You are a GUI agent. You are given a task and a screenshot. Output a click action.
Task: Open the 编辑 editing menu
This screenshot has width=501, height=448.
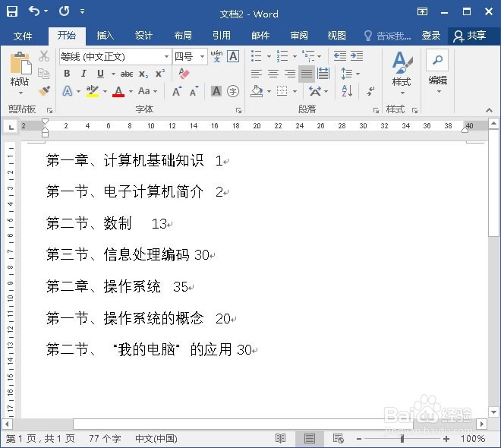click(x=437, y=73)
